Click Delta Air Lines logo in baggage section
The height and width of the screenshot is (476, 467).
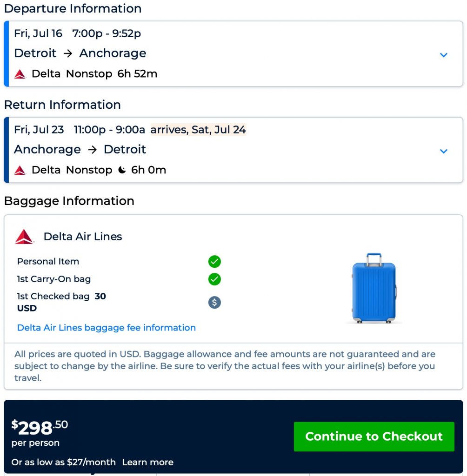click(24, 237)
